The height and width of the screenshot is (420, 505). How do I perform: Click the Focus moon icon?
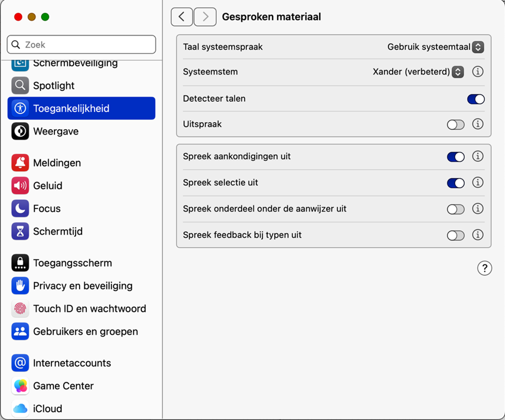pos(20,208)
